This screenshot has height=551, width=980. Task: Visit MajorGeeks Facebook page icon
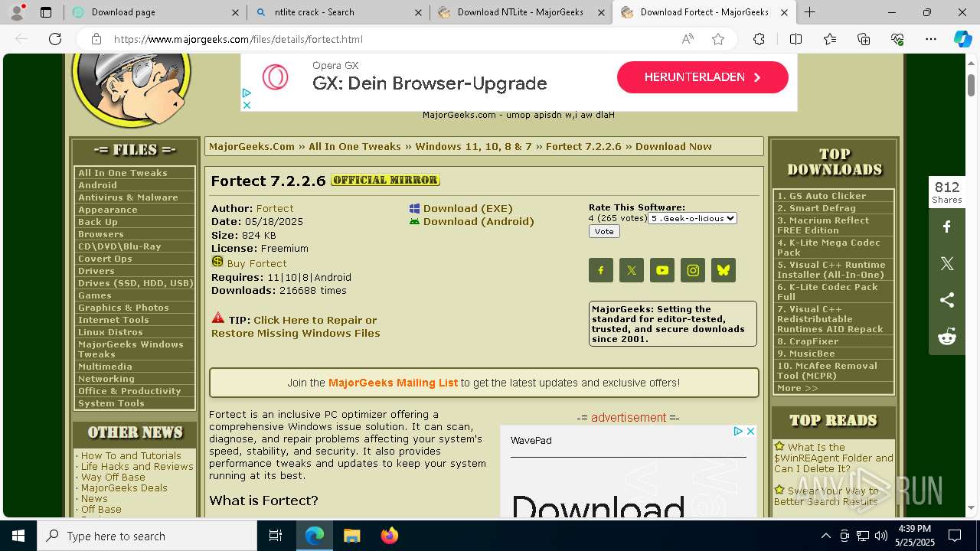point(601,270)
